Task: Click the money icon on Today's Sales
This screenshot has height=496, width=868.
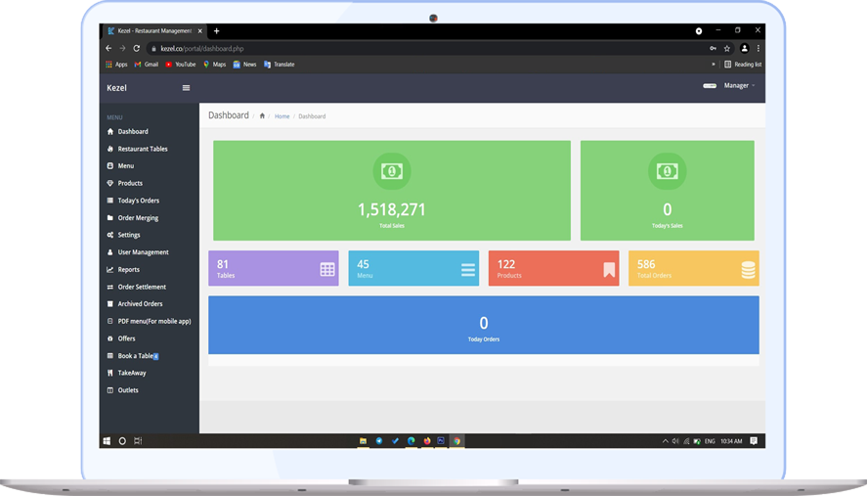Action: [667, 171]
